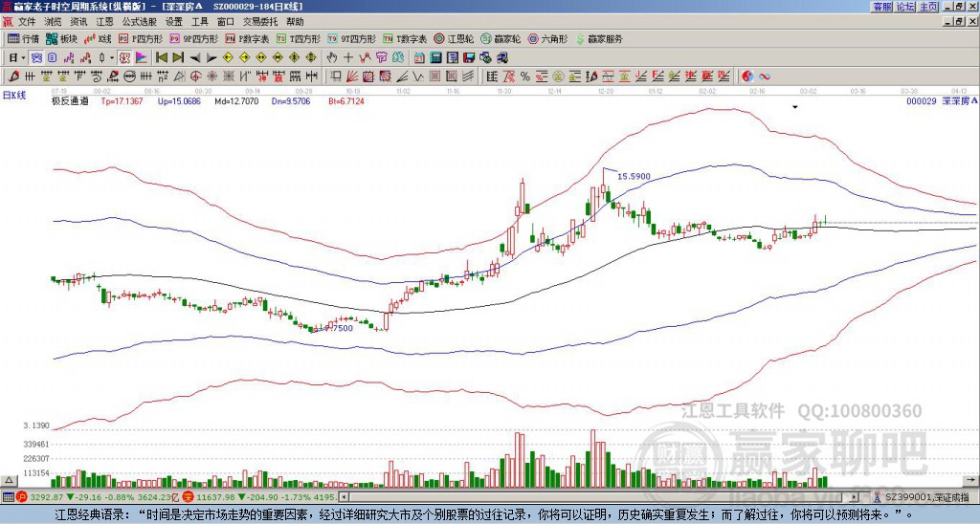
Task: Click the black left arrow icon
Action: 195,58
